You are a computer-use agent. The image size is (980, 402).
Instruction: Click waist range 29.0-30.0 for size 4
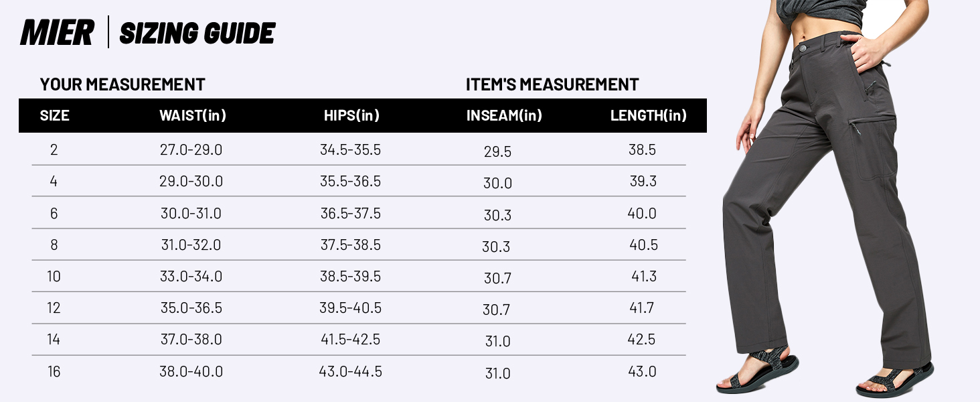coord(191,182)
